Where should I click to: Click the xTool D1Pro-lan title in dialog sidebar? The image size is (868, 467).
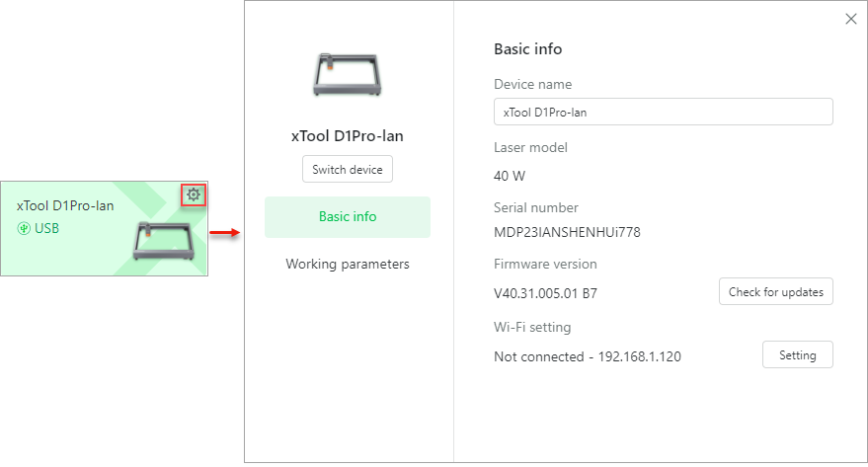click(x=347, y=136)
